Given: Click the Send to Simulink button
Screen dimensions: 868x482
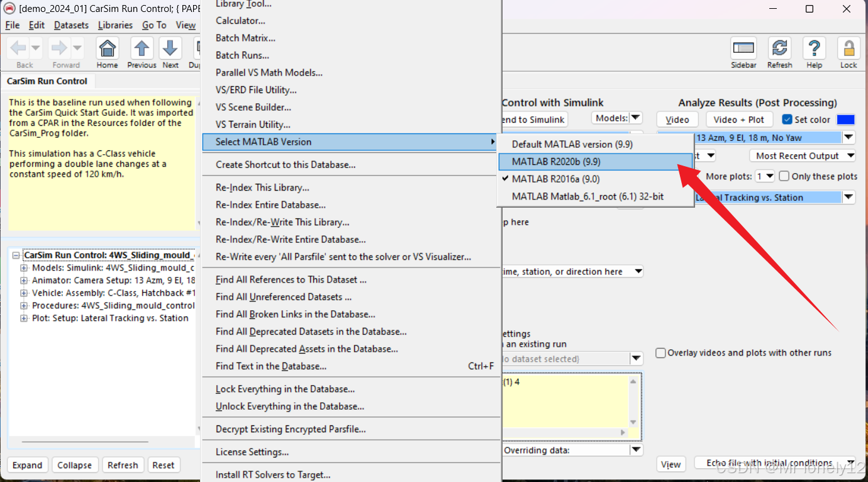Looking at the screenshot, I should [533, 120].
